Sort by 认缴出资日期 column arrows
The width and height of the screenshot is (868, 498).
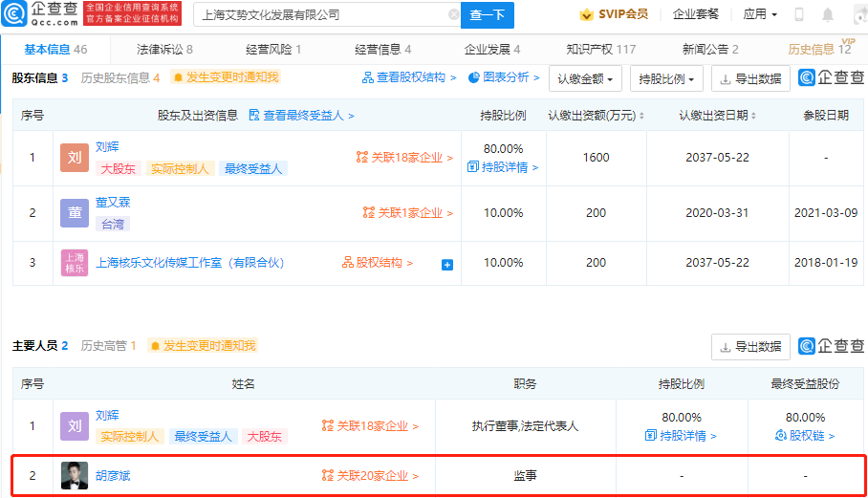pyautogui.click(x=753, y=116)
